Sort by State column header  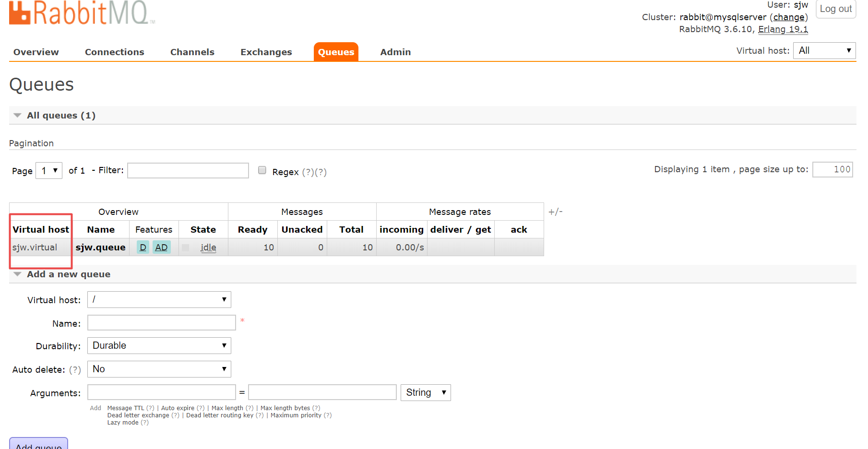(x=203, y=230)
